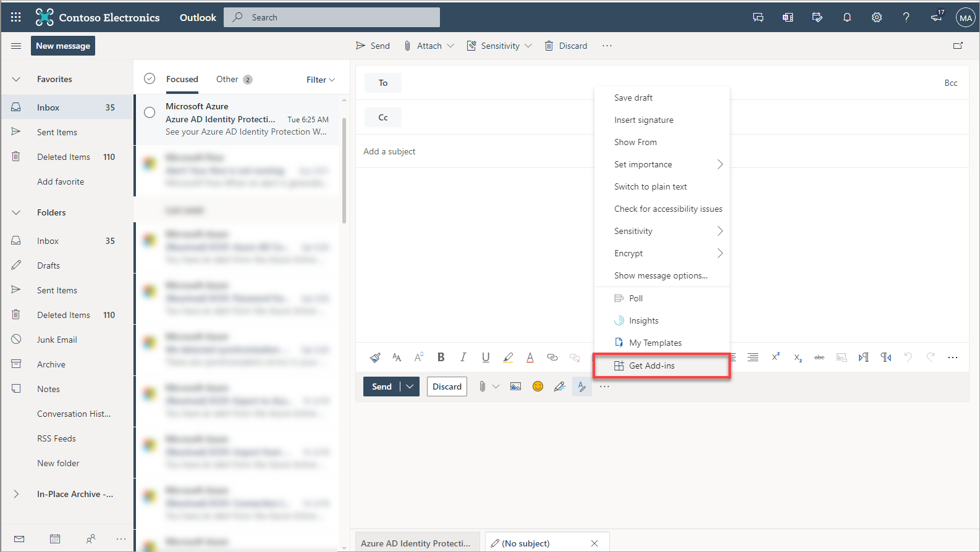
Task: Open the app launcher waffle icon
Action: pyautogui.click(x=16, y=17)
